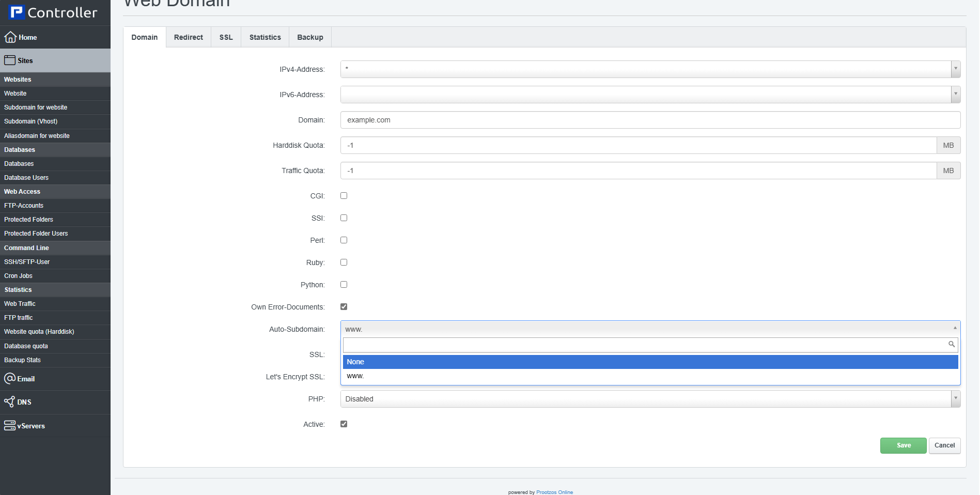The width and height of the screenshot is (980, 495).
Task: Toggle the Python checkbox
Action: point(344,285)
